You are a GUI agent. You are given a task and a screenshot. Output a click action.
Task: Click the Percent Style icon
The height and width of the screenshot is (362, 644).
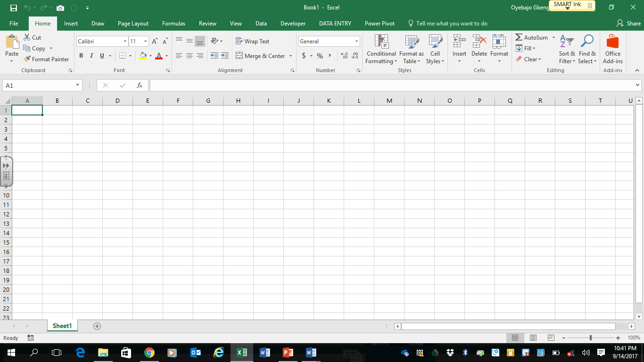tap(320, 56)
